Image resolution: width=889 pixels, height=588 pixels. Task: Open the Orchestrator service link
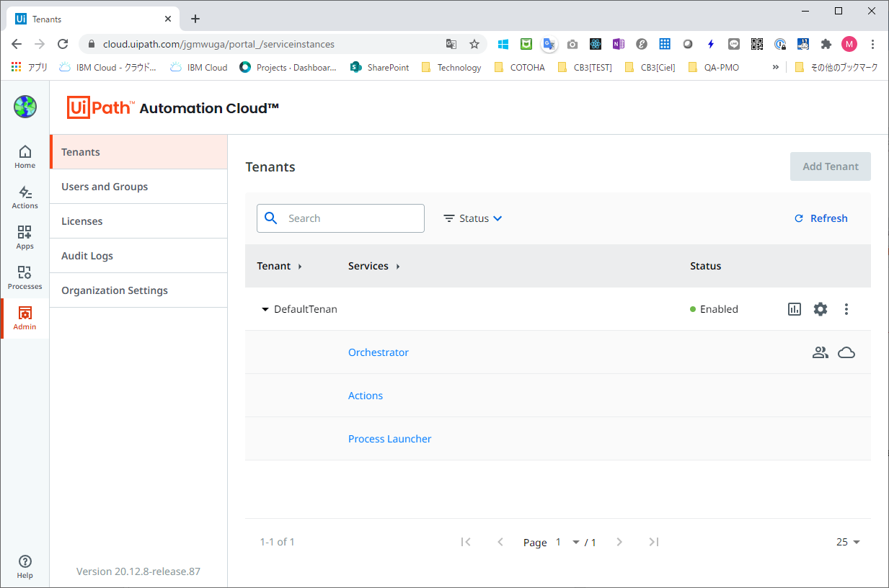pyautogui.click(x=379, y=352)
